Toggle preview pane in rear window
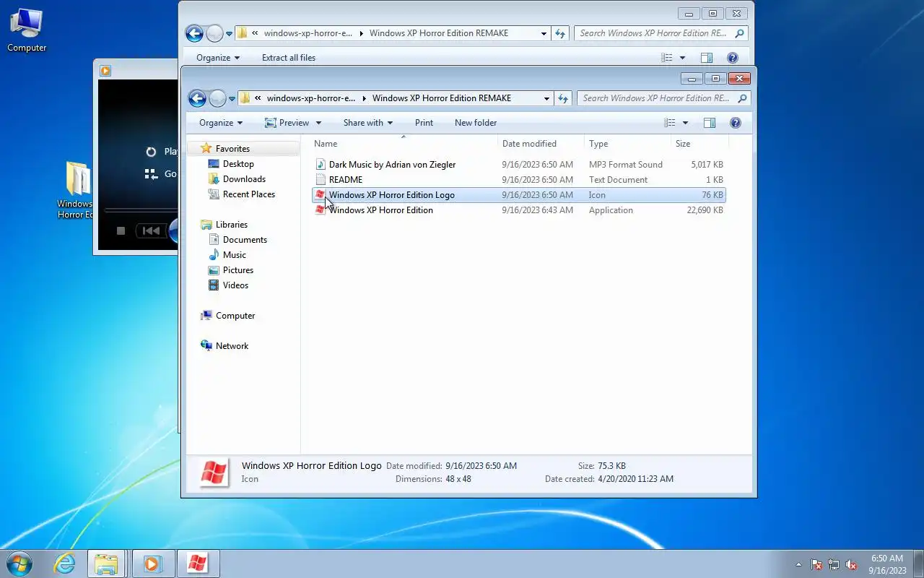The height and width of the screenshot is (578, 924). 707,58
